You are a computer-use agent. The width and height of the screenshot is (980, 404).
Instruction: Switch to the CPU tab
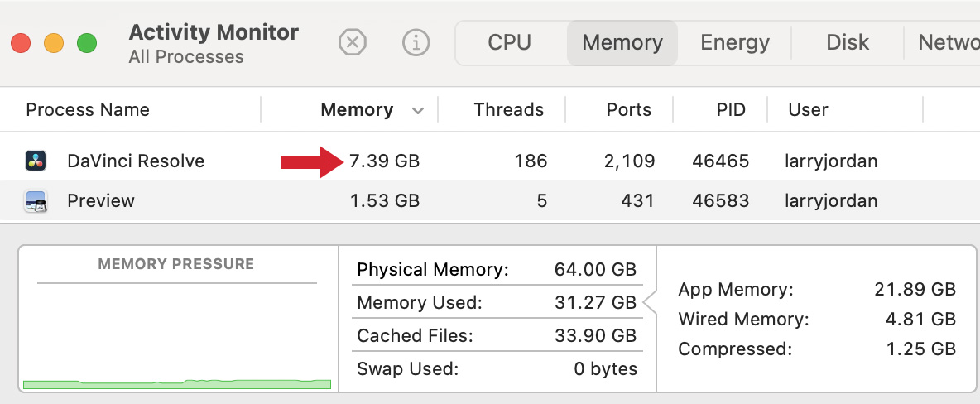point(509,42)
